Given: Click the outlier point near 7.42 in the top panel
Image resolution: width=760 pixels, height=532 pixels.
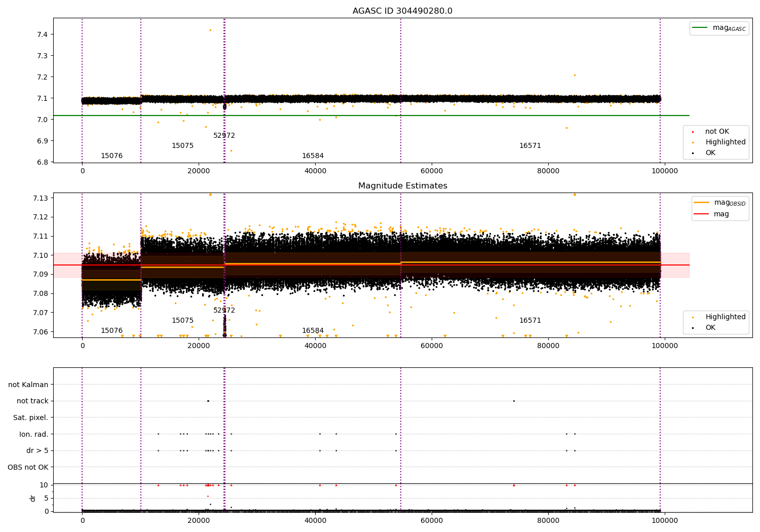Looking at the screenshot, I should [x=211, y=30].
